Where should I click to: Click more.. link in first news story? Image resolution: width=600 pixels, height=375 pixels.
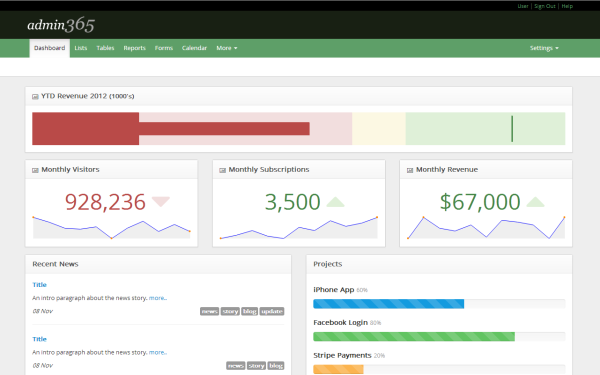tap(158, 298)
